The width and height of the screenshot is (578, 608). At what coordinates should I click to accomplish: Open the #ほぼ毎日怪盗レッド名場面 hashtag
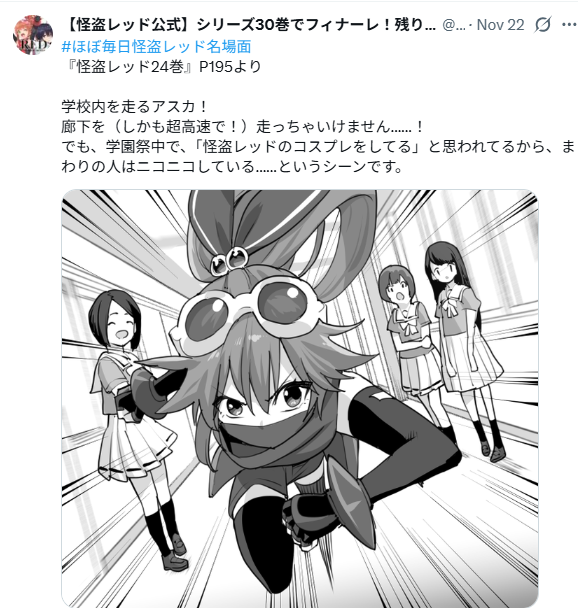coord(156,47)
